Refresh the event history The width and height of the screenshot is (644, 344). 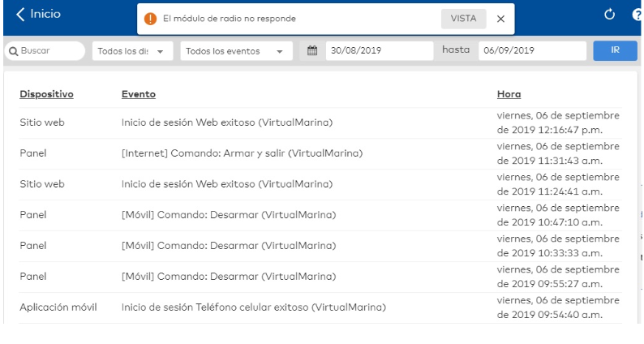click(609, 15)
